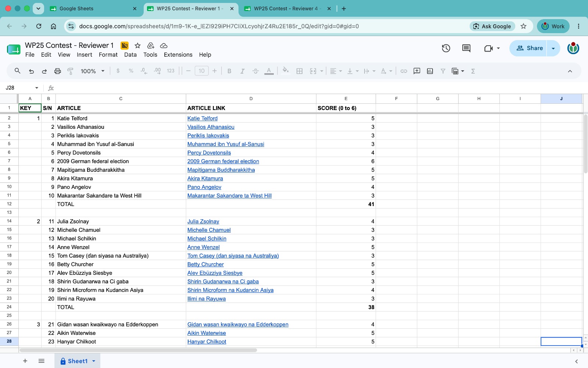Open the File menu
Image resolution: width=588 pixels, height=368 pixels.
click(30, 54)
